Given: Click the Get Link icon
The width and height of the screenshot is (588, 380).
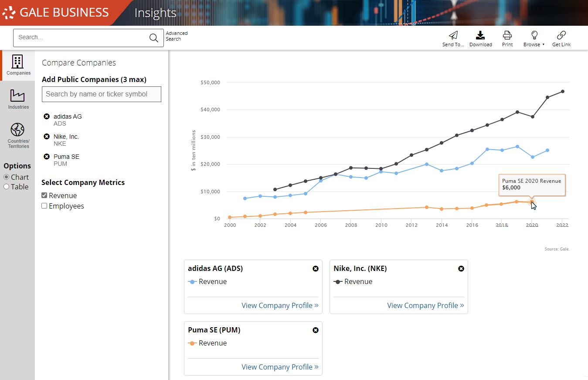Looking at the screenshot, I should coord(561,35).
